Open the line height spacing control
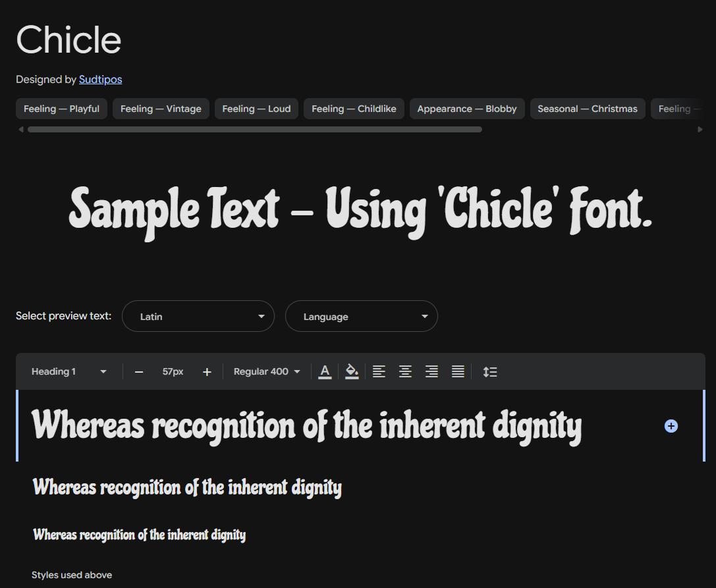 (490, 371)
